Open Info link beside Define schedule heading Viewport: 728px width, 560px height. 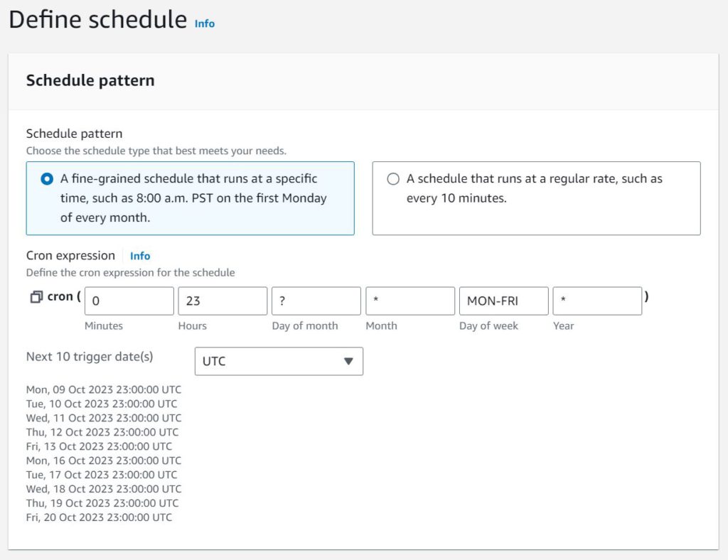click(x=204, y=23)
